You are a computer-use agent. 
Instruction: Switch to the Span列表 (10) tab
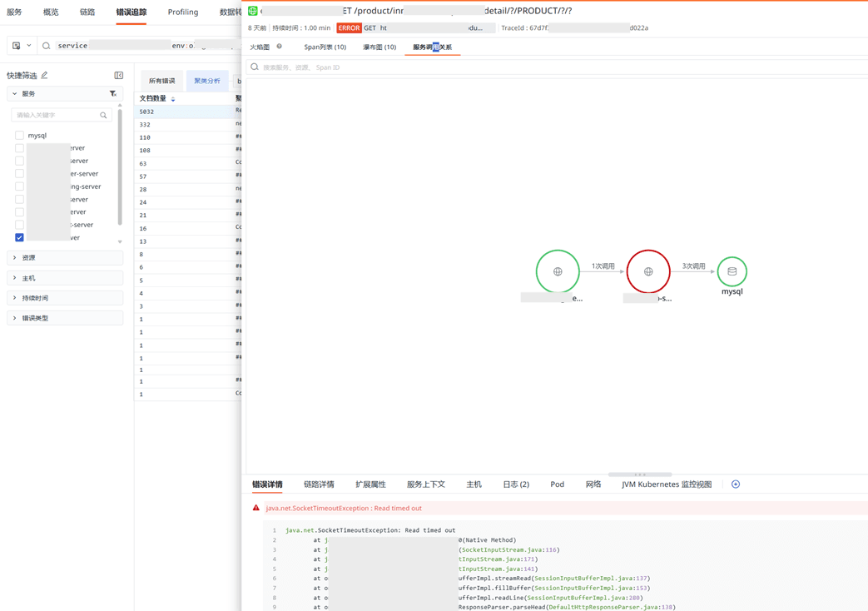[325, 47]
